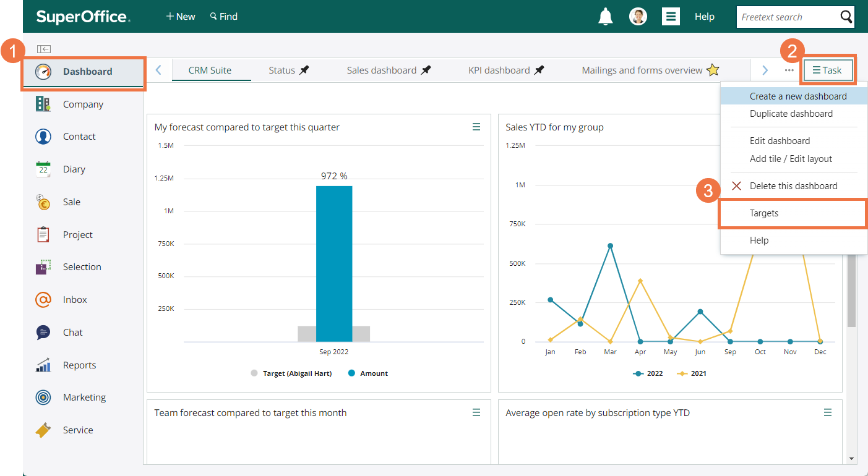The image size is (868, 476).
Task: Toggle the Target (Abigail Hart) legend
Action: coord(291,373)
